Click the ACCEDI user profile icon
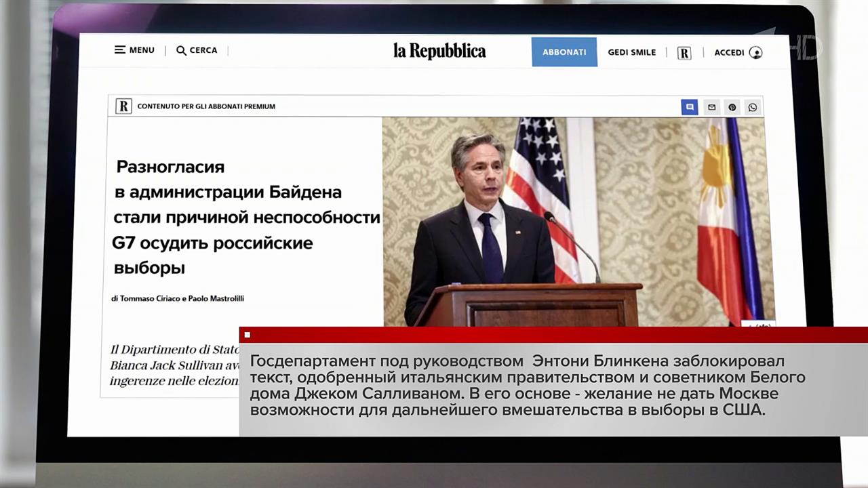The image size is (868, 488). coord(755,53)
